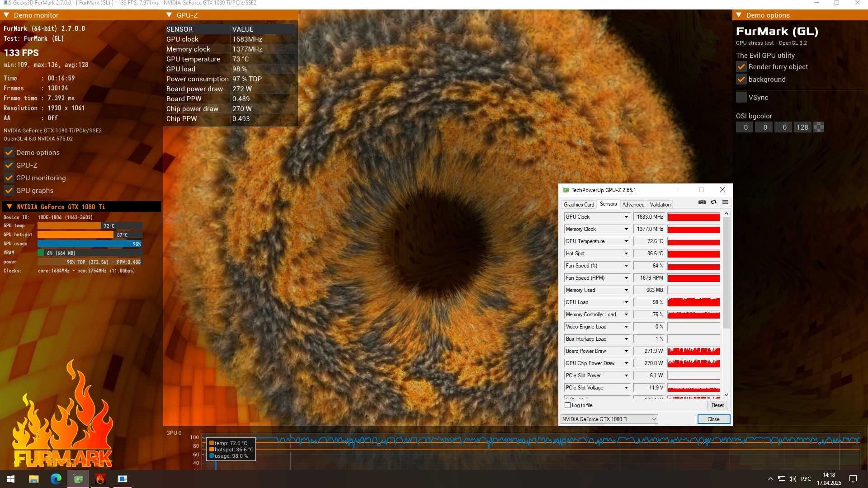Open Fan Speed (RPM) sensor dropdown
The width and height of the screenshot is (868, 488).
626,278
